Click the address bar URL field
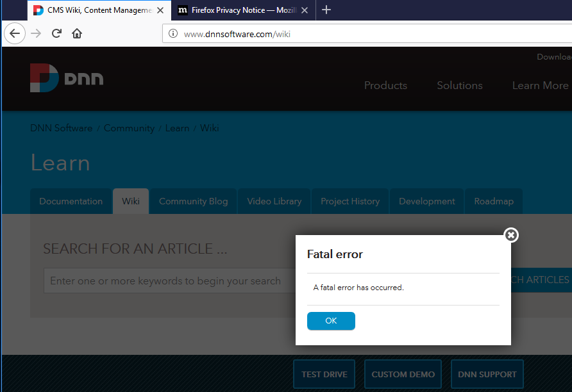This screenshot has width=572, height=392. click(x=367, y=34)
